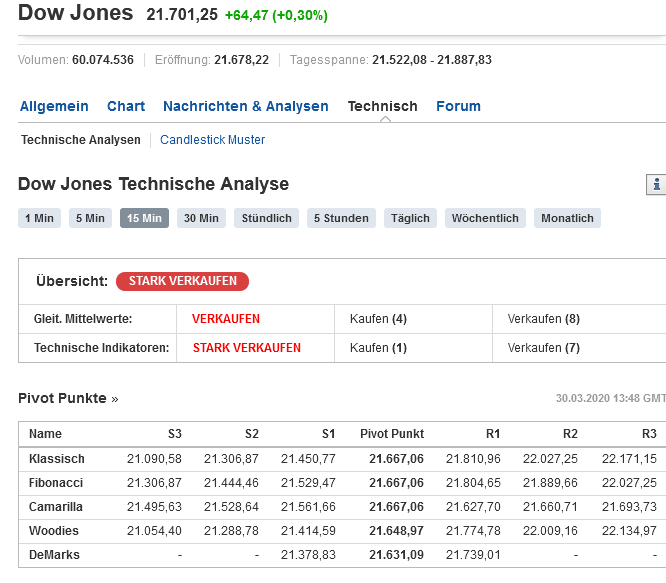
Task: Switch to the Chart tab
Action: [126, 106]
